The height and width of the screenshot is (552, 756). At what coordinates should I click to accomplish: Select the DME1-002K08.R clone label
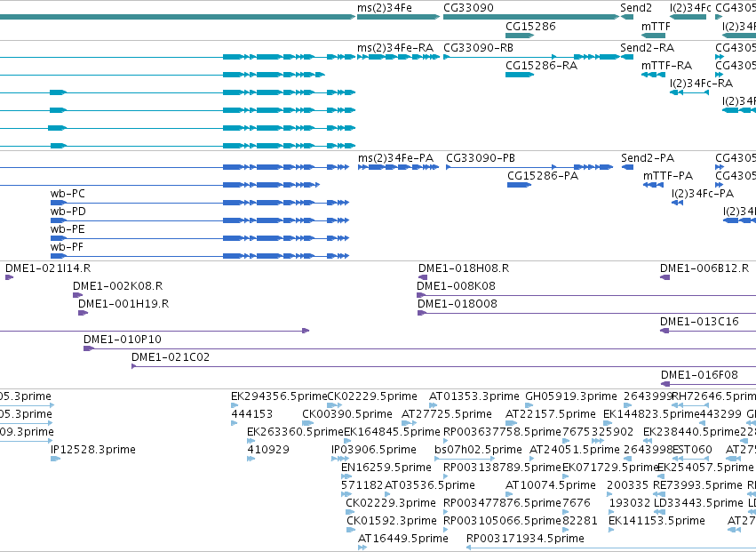[x=117, y=286]
